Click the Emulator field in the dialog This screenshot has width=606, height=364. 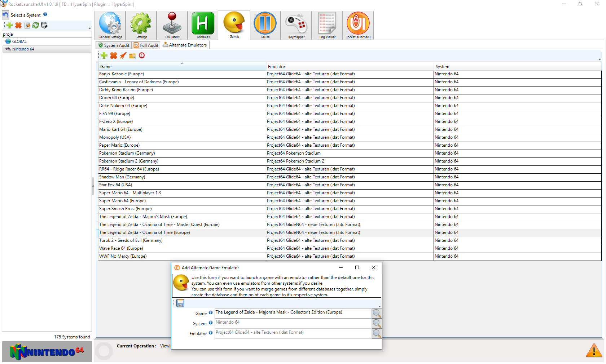point(293,334)
